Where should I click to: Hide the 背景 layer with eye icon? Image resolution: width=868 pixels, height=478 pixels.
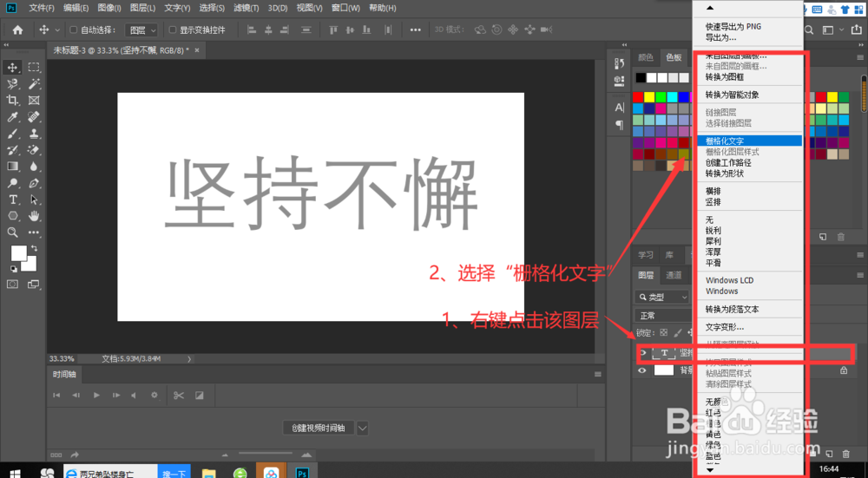click(642, 370)
